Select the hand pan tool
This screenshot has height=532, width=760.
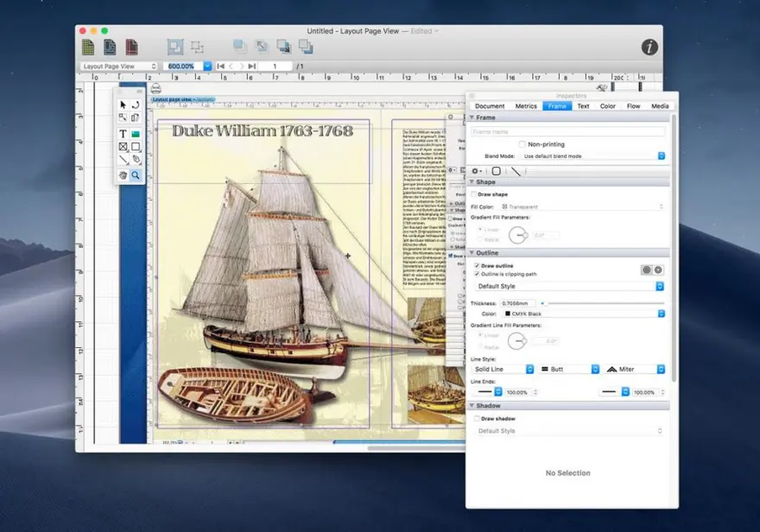click(x=123, y=175)
